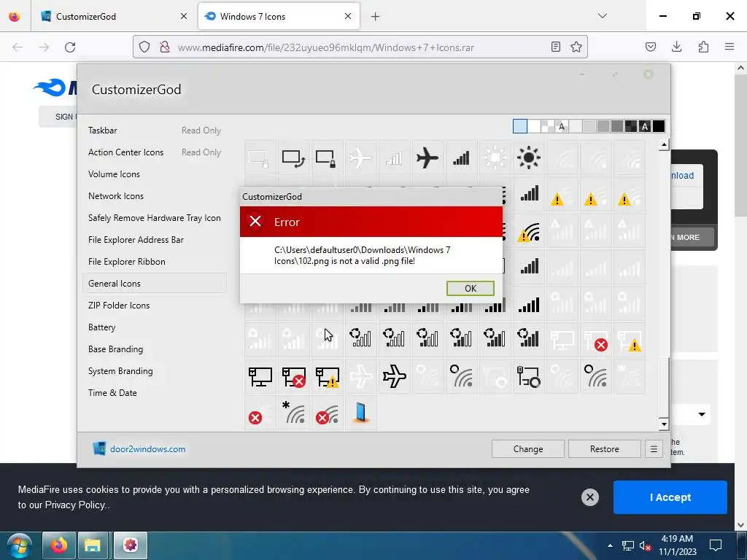The width and height of the screenshot is (747, 560).
Task: Select the solid white airplane icon
Action: 360,157
